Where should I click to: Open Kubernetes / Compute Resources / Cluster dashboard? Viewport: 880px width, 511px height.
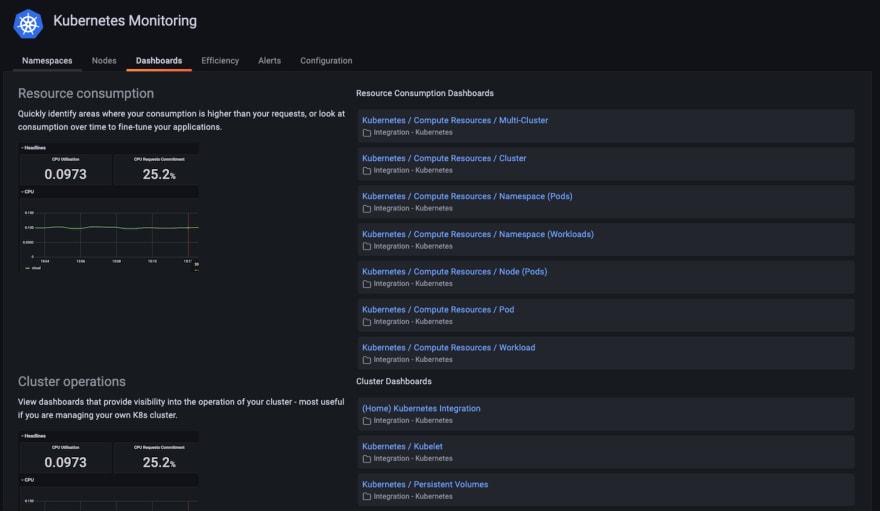(x=444, y=158)
